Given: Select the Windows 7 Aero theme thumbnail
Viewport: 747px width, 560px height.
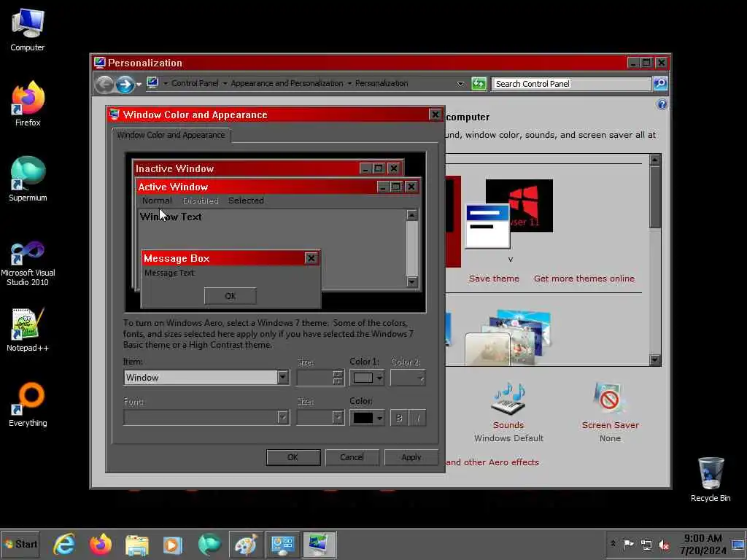Looking at the screenshot, I should (508, 337).
